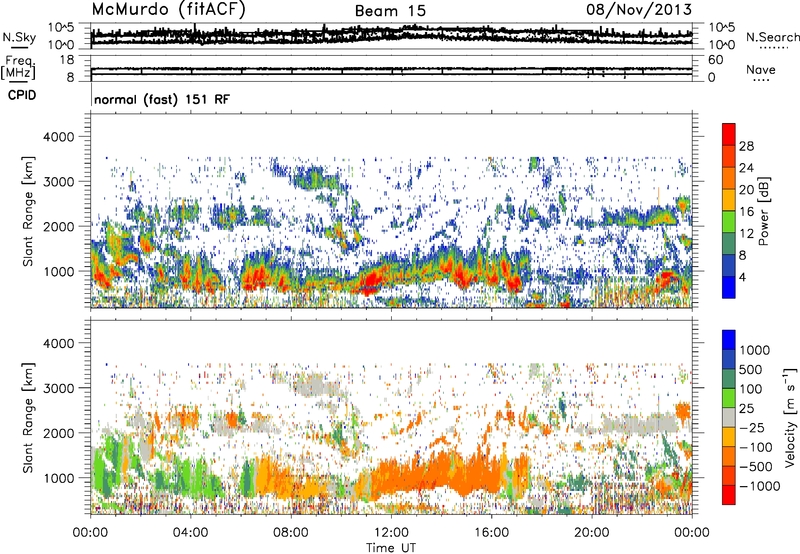Select the 'Velocity [m s-1]' colorbar label
Screen dimensions: 800x554
coord(790,417)
